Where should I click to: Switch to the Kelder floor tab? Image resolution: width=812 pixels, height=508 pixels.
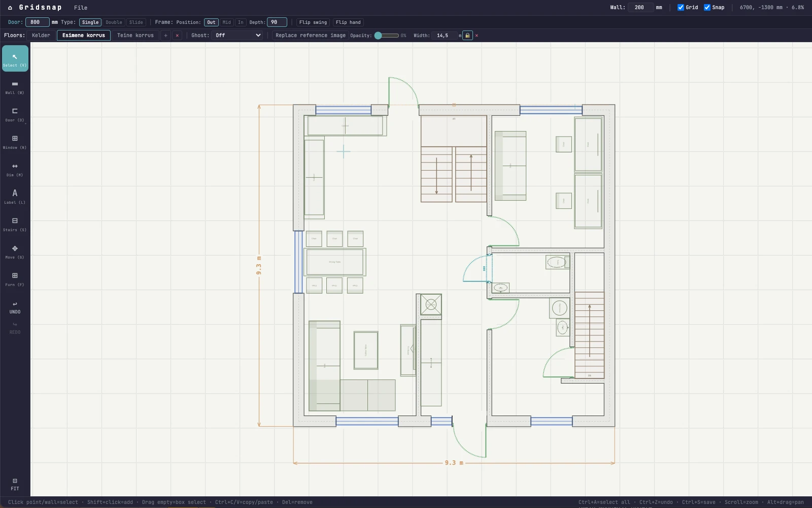point(41,35)
